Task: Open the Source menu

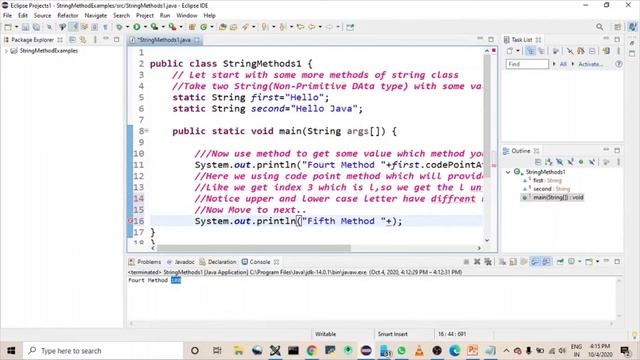Action: pos(42,16)
